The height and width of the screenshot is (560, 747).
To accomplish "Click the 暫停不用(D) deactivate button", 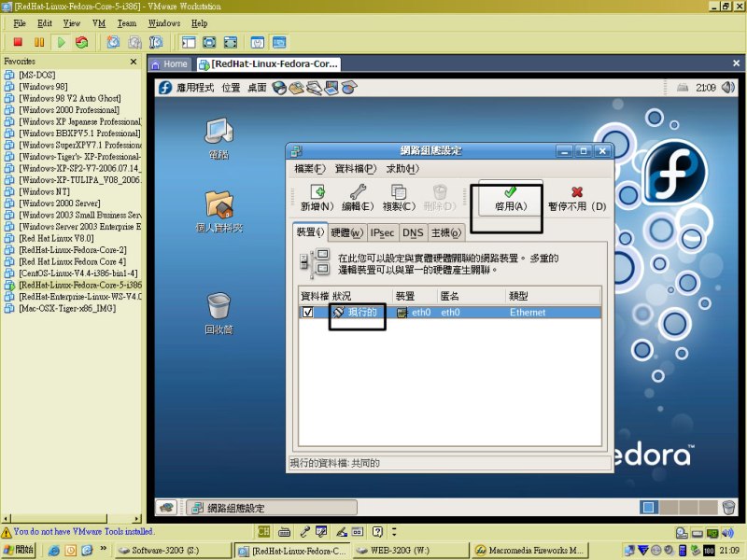I will [x=577, y=199].
